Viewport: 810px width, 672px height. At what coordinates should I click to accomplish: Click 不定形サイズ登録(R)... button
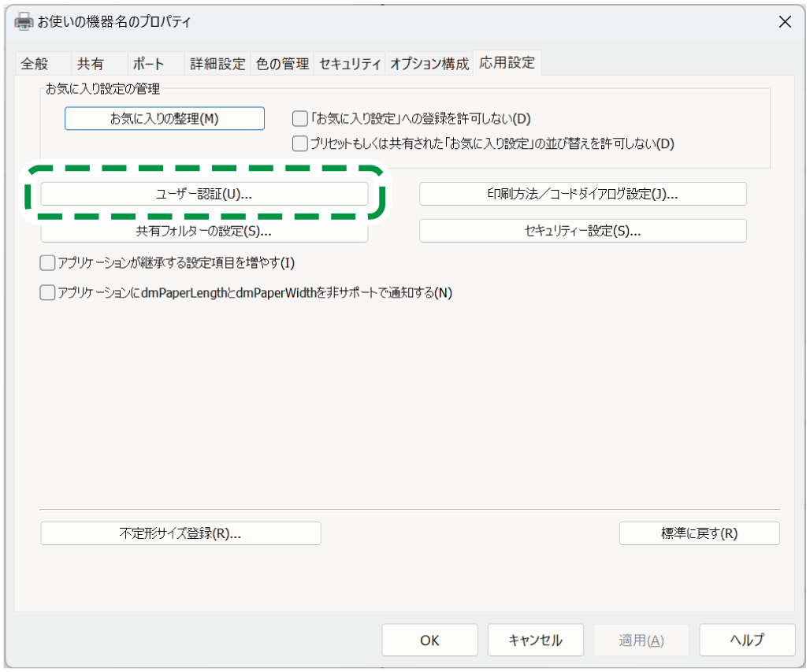point(180,533)
